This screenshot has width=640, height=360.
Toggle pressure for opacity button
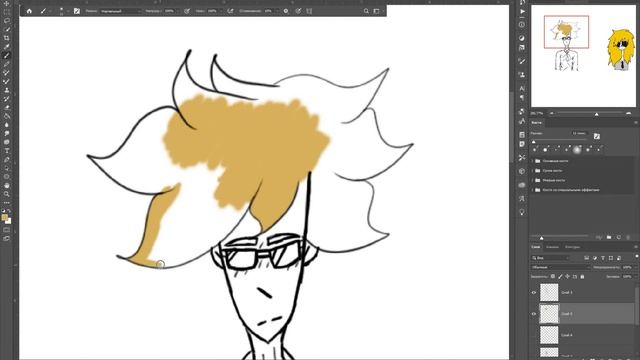(187, 11)
